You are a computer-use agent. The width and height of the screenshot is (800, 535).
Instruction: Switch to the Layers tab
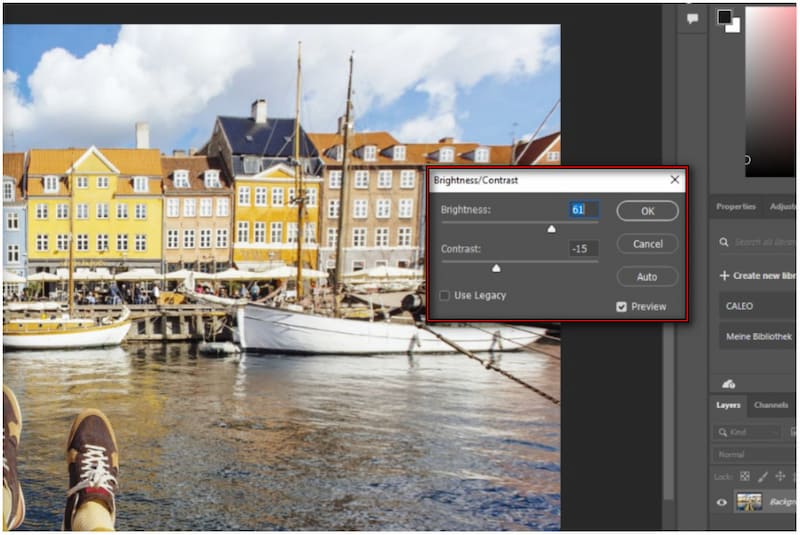tap(728, 405)
